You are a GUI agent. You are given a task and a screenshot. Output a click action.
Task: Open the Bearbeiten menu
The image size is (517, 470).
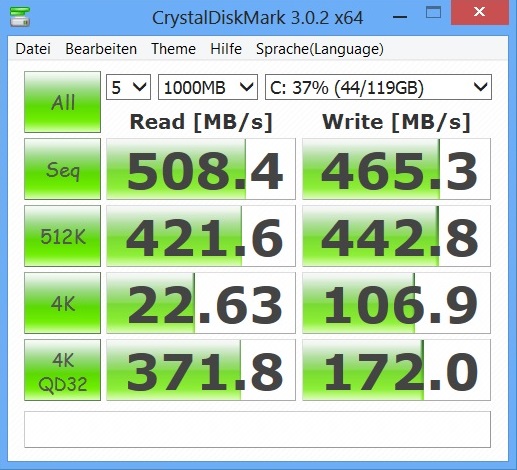(x=101, y=49)
